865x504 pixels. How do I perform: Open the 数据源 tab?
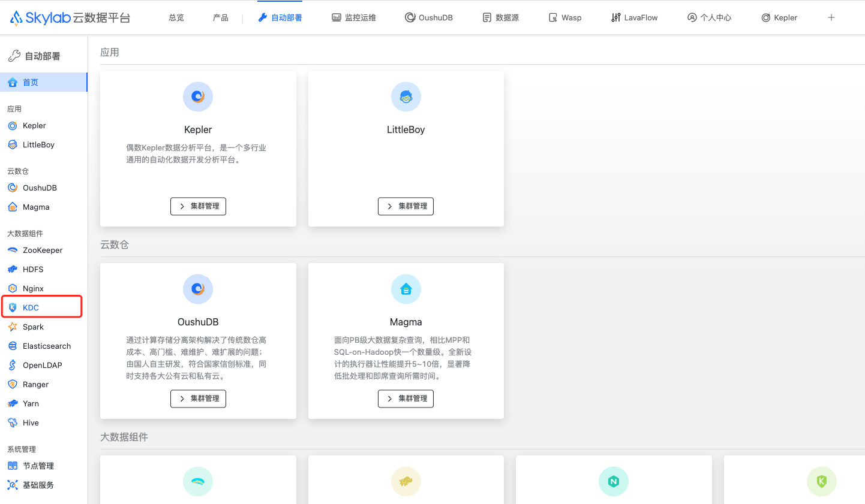tap(501, 18)
